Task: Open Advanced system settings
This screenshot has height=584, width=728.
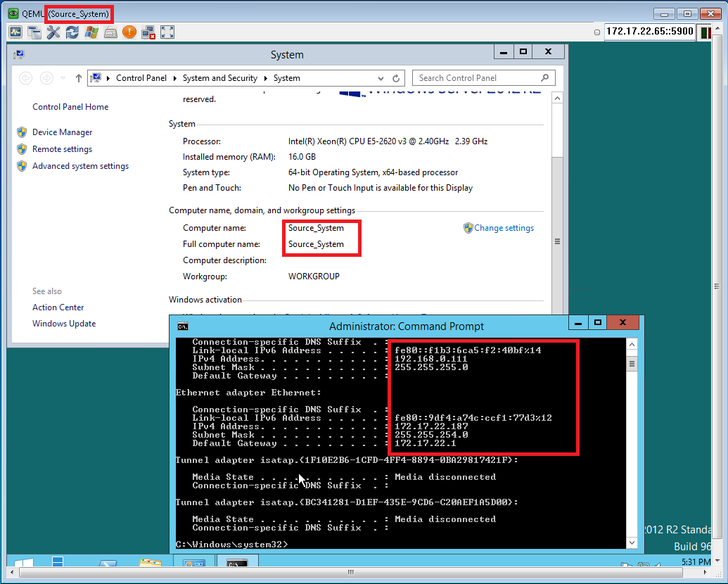Action: click(x=80, y=166)
